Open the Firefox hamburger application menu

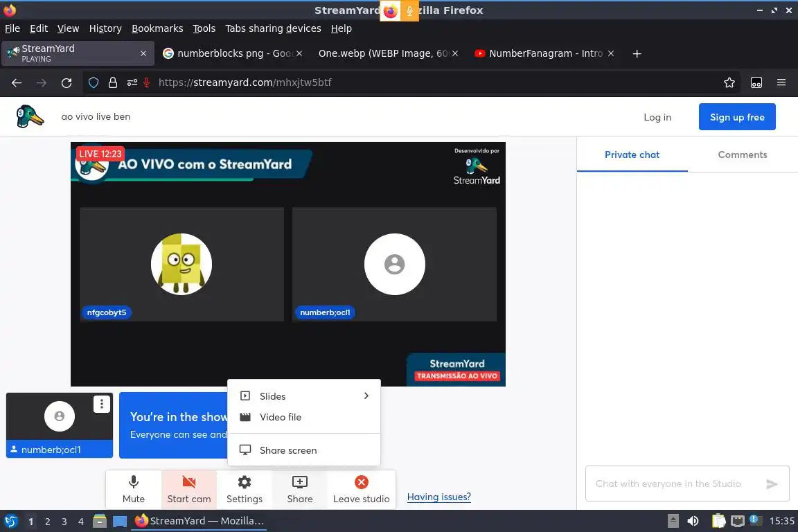tap(781, 82)
